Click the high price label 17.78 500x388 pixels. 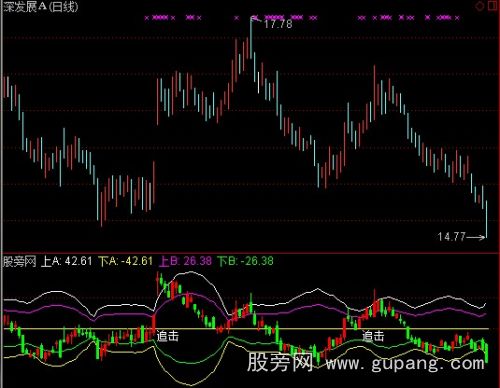(278, 24)
